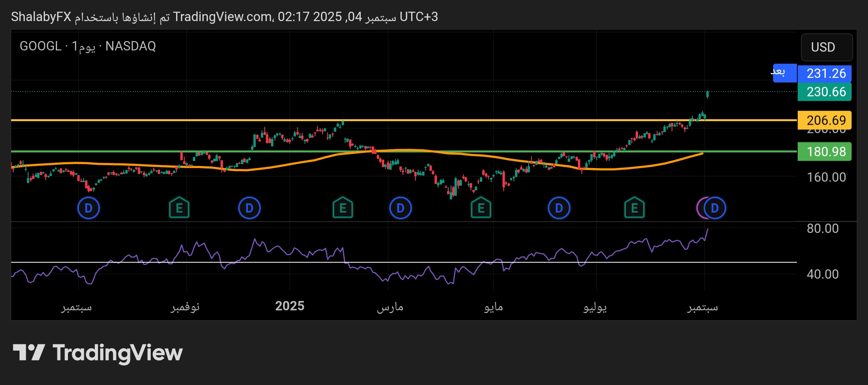
Task: Click the green 230.66 last price label
Action: (824, 92)
